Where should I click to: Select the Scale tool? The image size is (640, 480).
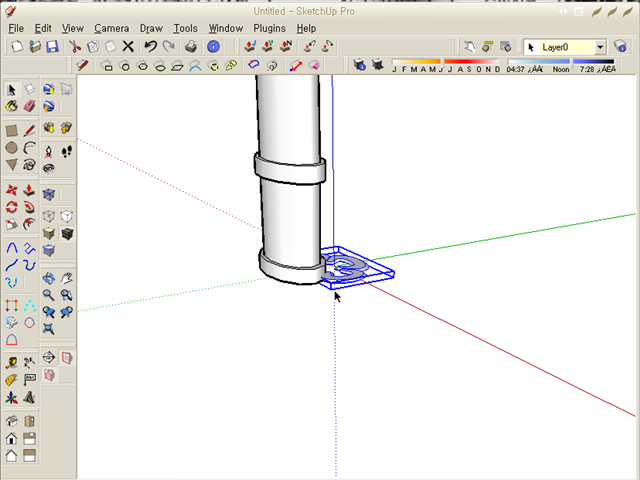(11, 224)
